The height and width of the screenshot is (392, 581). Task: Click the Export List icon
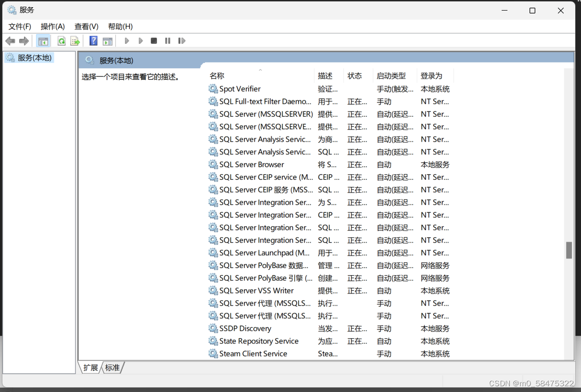pos(75,41)
